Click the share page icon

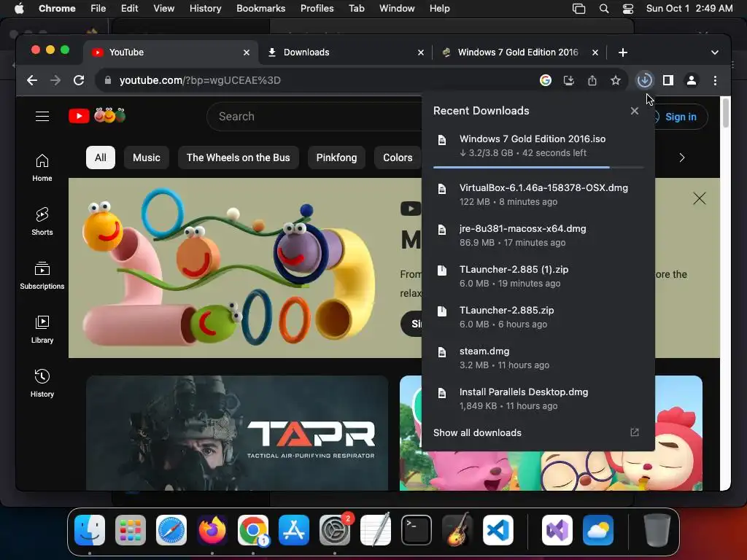pos(592,80)
